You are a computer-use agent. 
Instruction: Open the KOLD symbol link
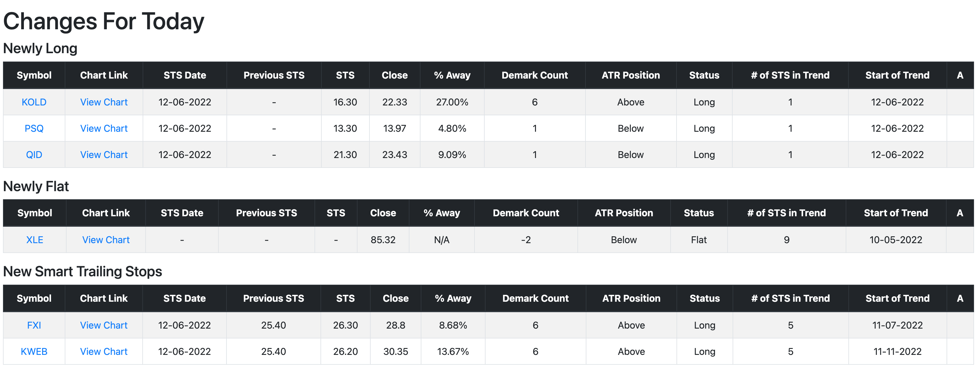coord(34,102)
